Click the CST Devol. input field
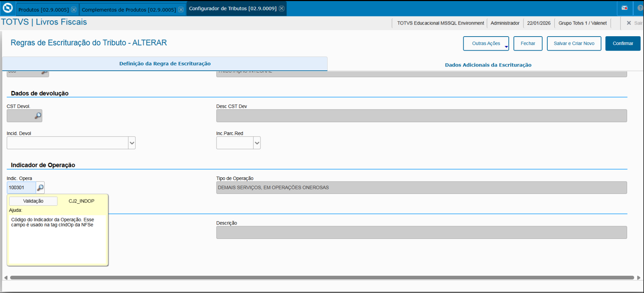 20,116
